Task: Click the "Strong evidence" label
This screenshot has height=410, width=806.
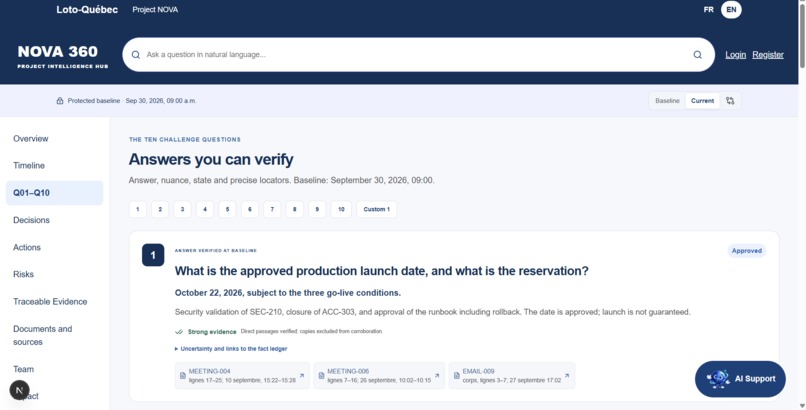Action: click(x=212, y=332)
